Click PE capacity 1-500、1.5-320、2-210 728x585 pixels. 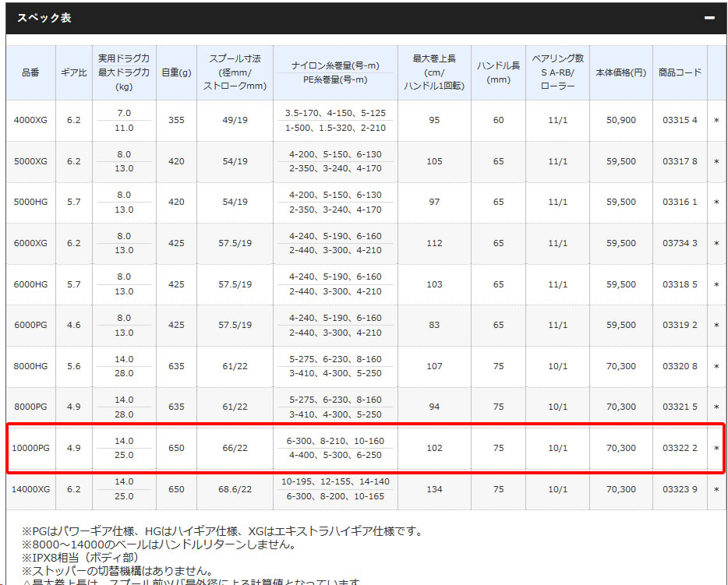point(335,128)
